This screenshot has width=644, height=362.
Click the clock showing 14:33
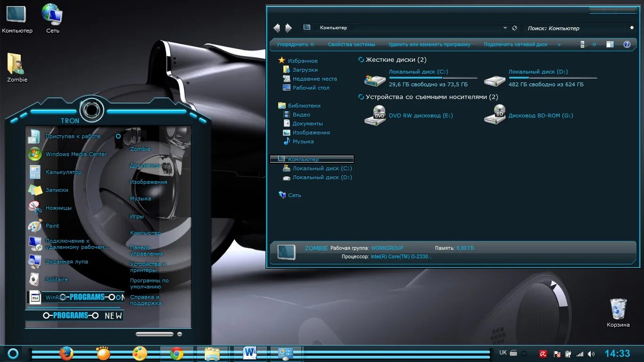(x=617, y=354)
